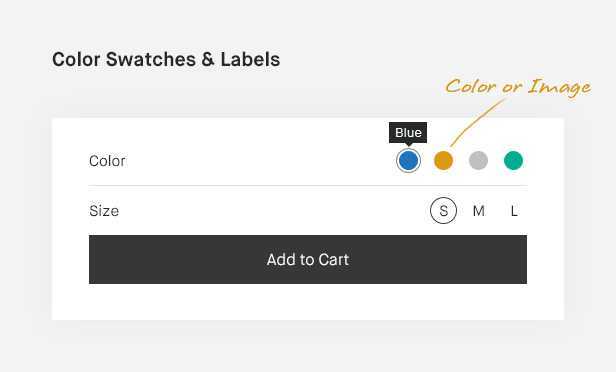
Task: Click the Blue tooltip label
Action: [x=408, y=133]
